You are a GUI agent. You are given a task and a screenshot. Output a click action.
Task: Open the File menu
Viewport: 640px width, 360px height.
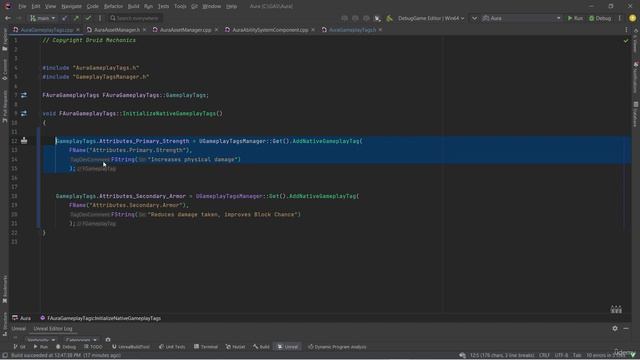22,7
